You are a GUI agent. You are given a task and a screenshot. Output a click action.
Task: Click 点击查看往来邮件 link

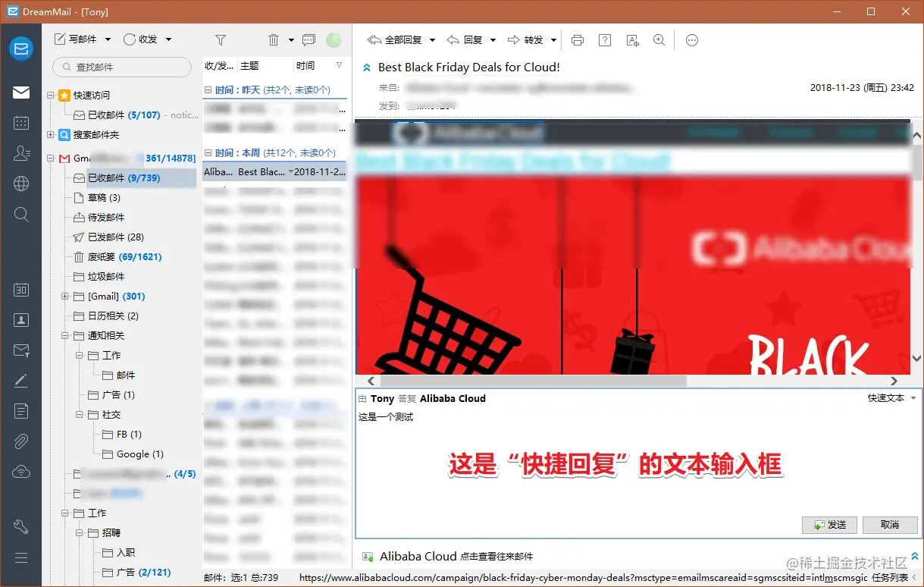pyautogui.click(x=496, y=557)
